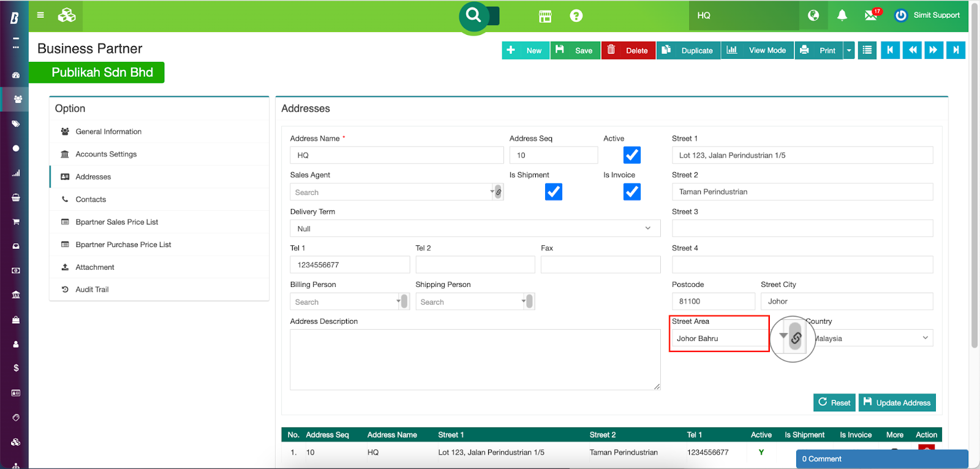Click the New button
980x469 pixels.
(526, 50)
